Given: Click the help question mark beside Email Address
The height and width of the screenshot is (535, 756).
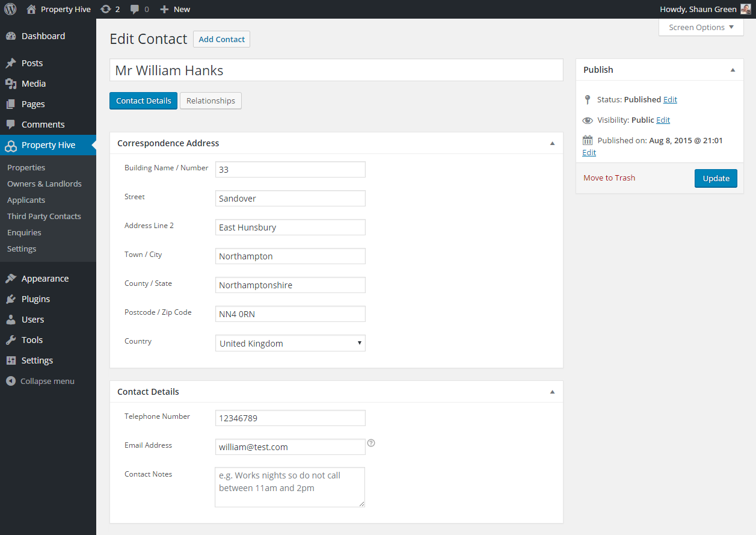Looking at the screenshot, I should point(371,443).
